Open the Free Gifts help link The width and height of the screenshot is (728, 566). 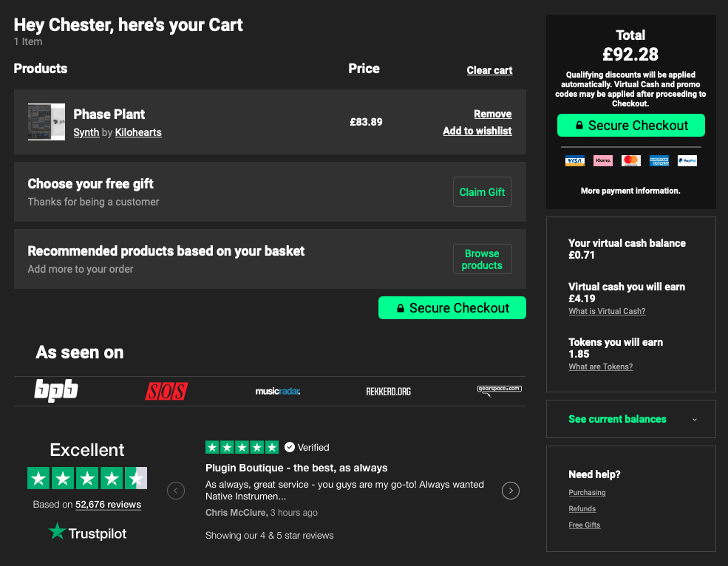[585, 525]
